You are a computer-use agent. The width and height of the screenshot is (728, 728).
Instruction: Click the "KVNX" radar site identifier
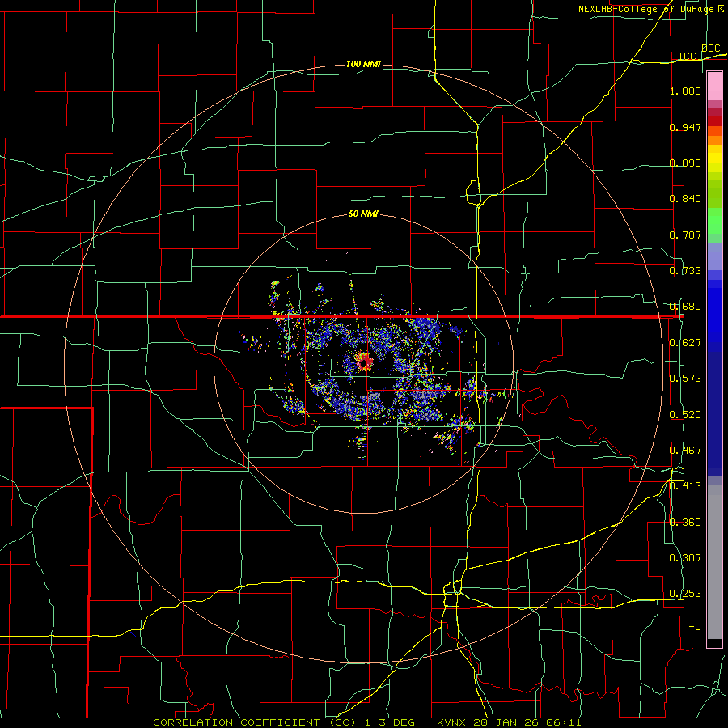click(452, 722)
